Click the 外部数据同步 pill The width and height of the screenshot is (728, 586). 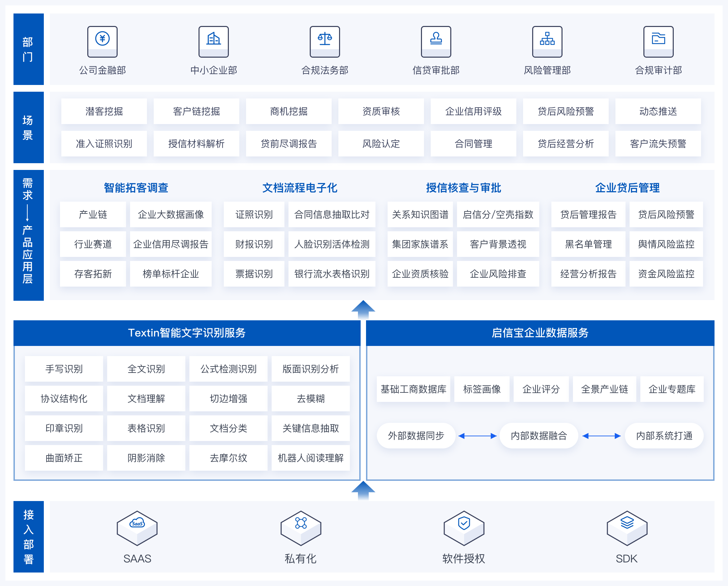[416, 436]
